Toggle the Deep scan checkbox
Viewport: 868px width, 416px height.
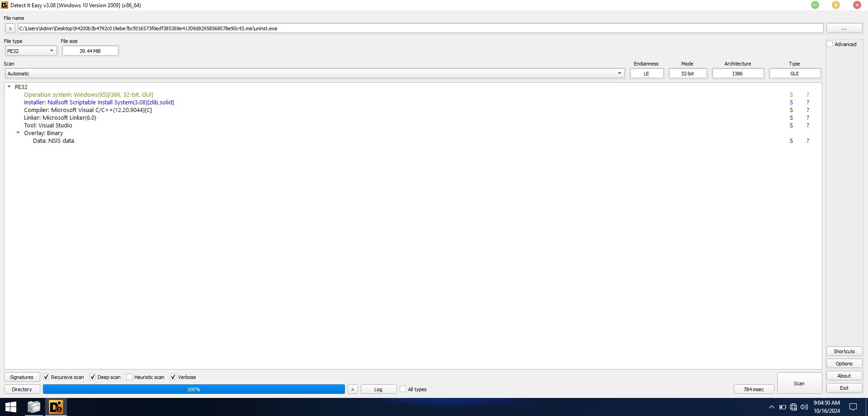(93, 377)
